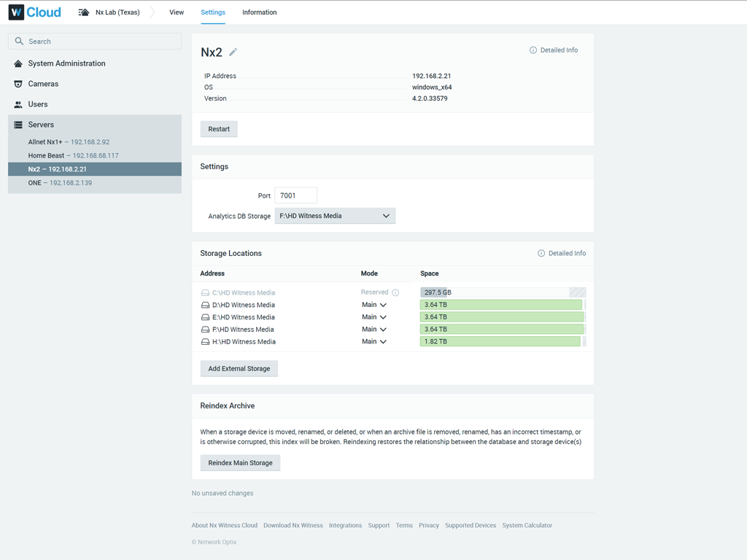Click the E: drive 3.64 TB space bar

pos(503,317)
